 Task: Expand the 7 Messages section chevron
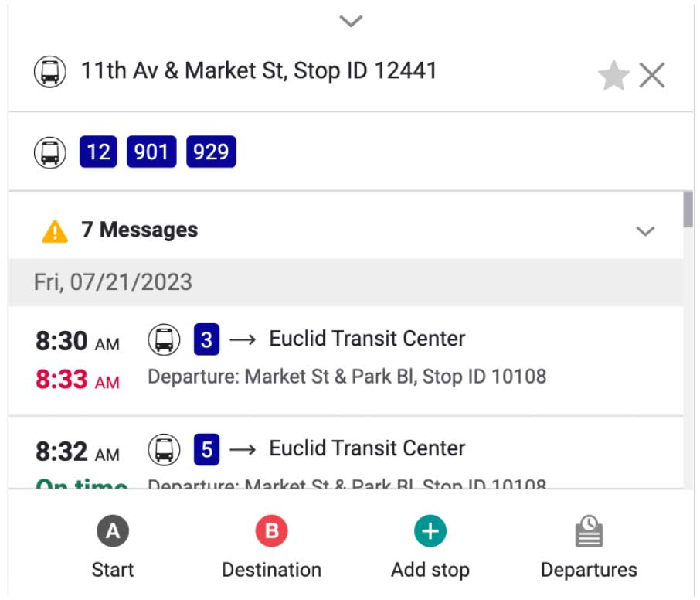(645, 231)
